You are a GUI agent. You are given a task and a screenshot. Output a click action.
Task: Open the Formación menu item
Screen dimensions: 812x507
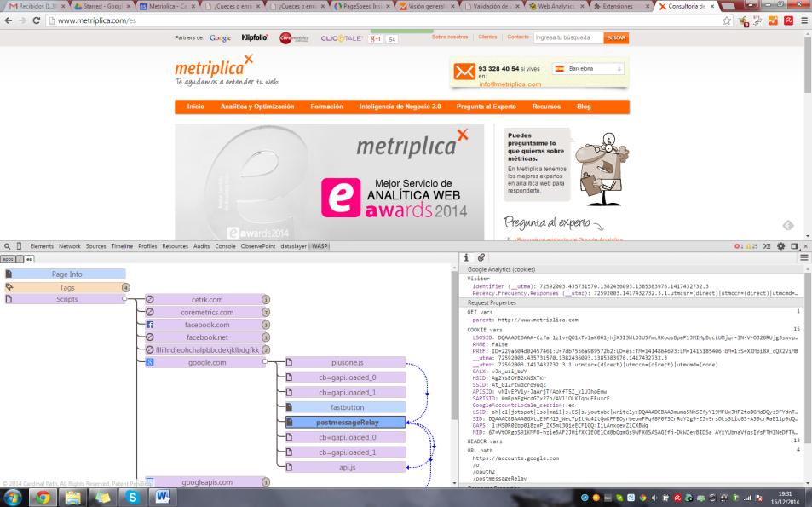pyautogui.click(x=326, y=107)
